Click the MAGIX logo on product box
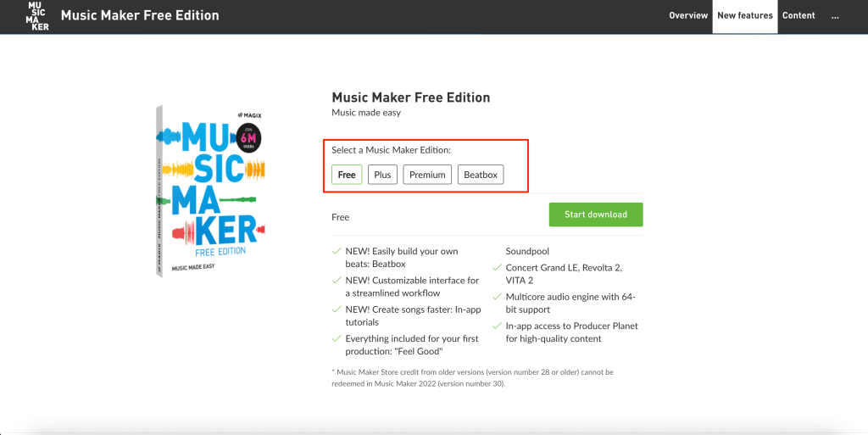 248,114
